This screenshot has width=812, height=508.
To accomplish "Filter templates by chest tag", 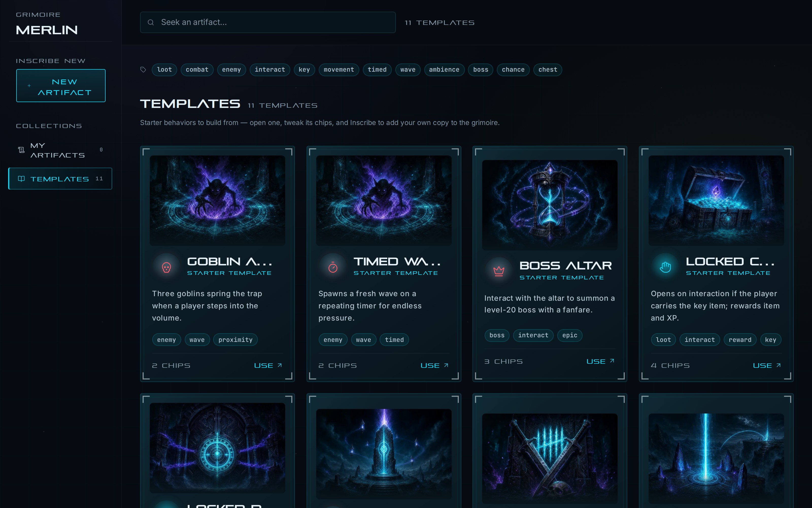I will [x=548, y=70].
